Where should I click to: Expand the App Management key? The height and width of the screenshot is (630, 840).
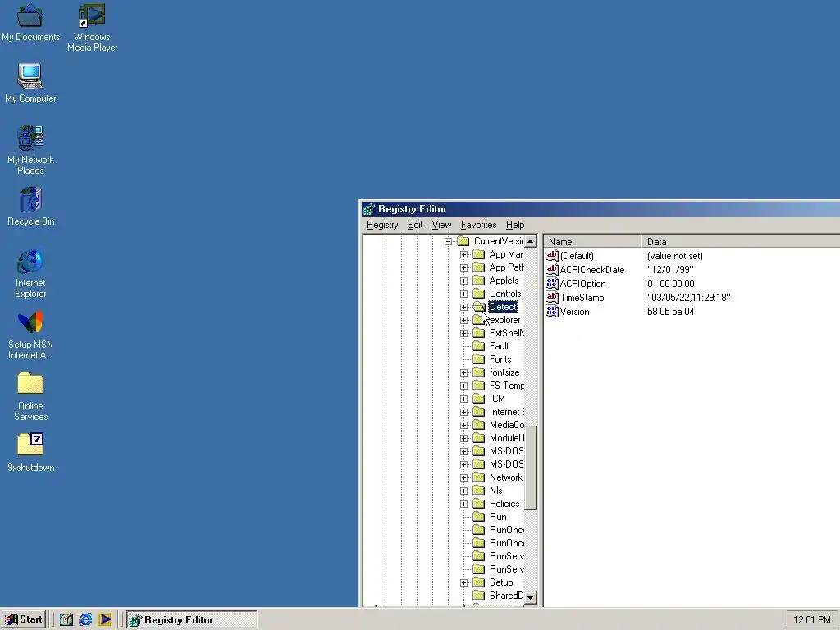[464, 254]
